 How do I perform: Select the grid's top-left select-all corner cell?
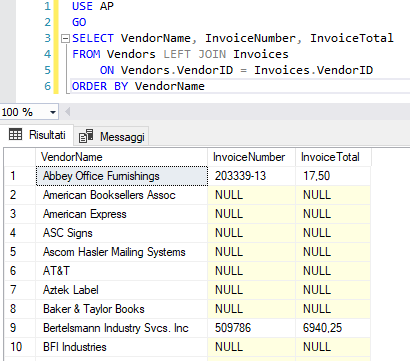[20, 157]
